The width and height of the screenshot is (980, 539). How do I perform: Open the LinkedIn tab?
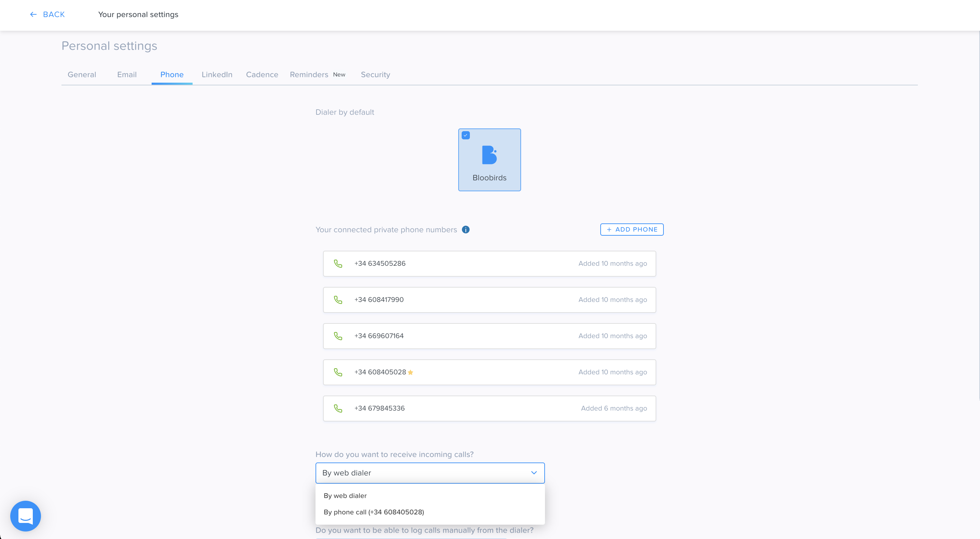pyautogui.click(x=217, y=74)
